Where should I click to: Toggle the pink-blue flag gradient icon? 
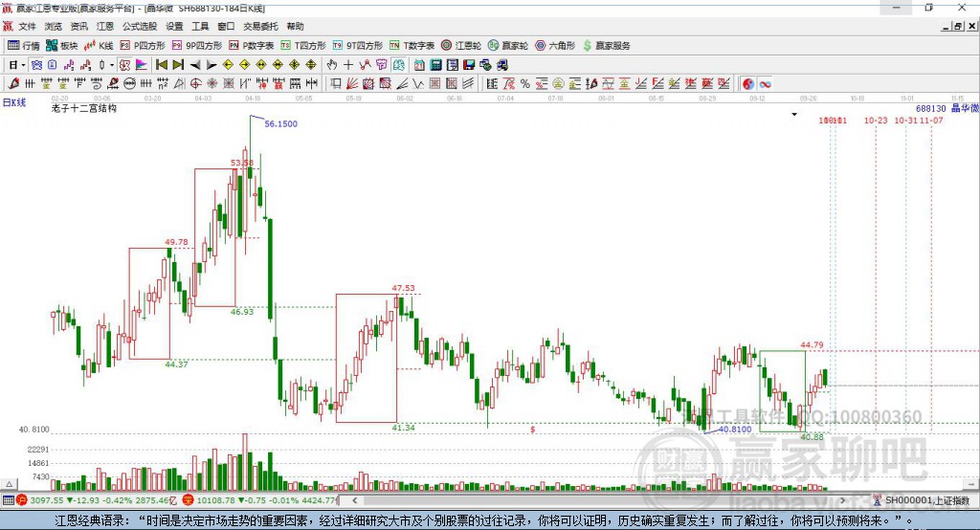[142, 65]
